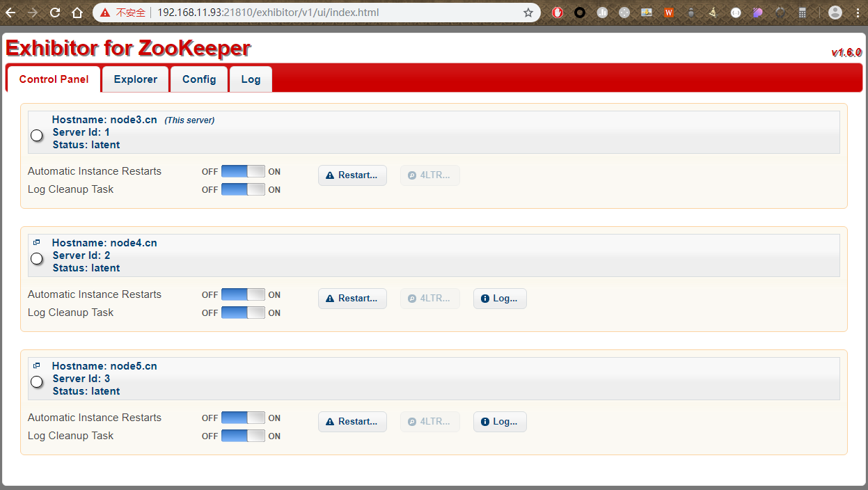868x490 pixels.
Task: Bookmark this page with star icon
Action: (x=528, y=13)
